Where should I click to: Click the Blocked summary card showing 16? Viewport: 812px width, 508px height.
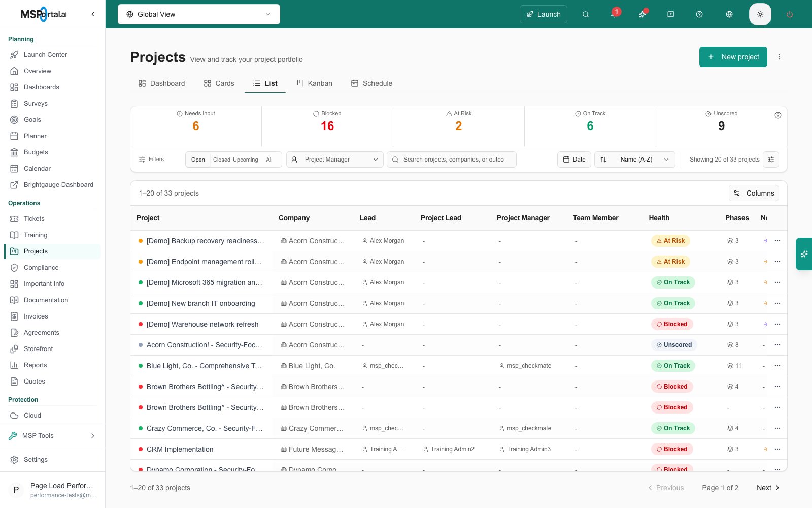tap(327, 126)
